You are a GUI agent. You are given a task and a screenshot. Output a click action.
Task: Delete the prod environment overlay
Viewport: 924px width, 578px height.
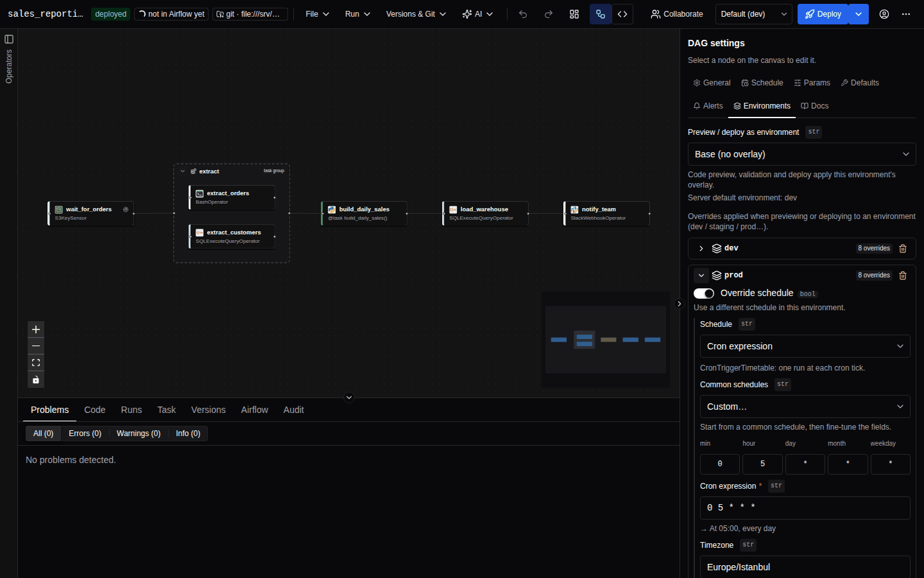(x=903, y=276)
